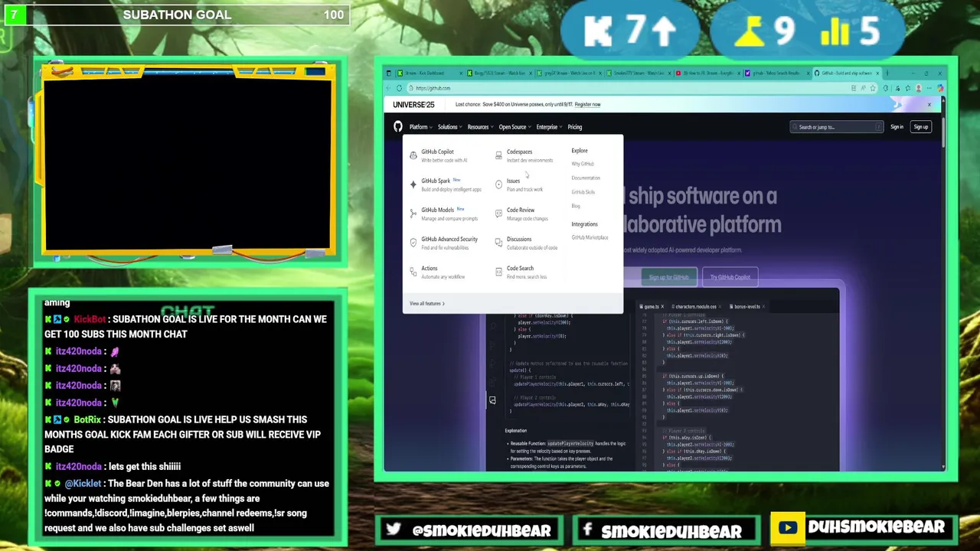Click the Code Search icon
980x551 pixels.
click(498, 272)
